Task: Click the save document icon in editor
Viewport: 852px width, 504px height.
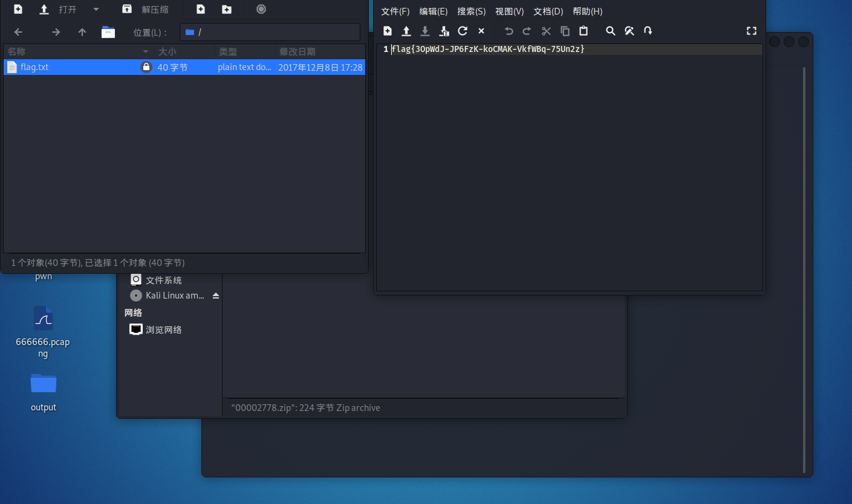Action: (425, 31)
